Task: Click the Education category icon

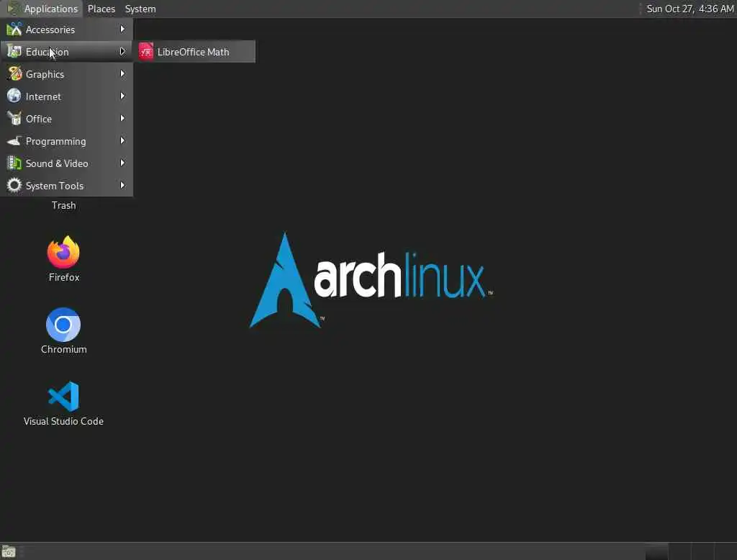Action: click(x=14, y=51)
